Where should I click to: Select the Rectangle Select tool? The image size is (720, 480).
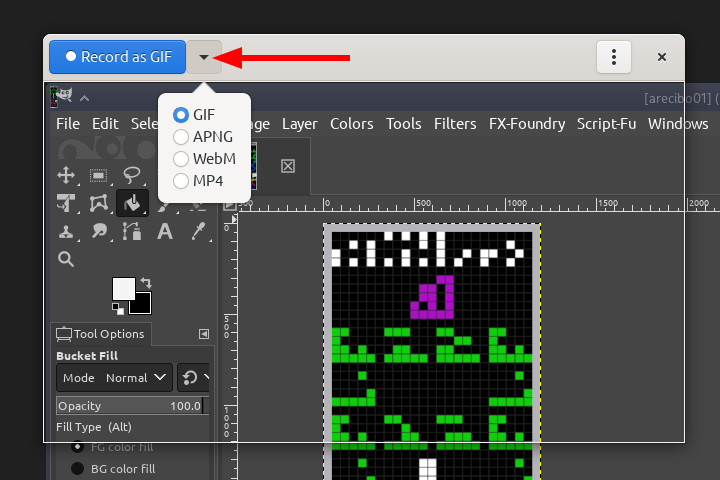click(x=98, y=175)
